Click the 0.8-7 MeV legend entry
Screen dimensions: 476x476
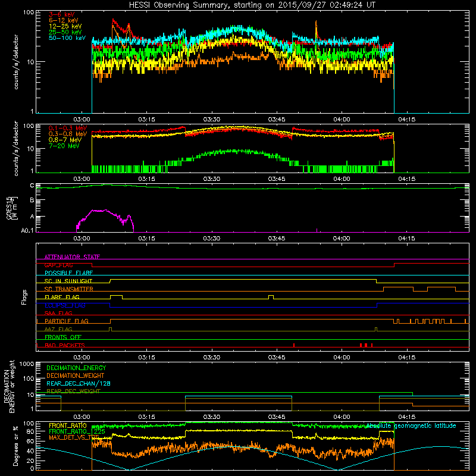pyautogui.click(x=65, y=140)
